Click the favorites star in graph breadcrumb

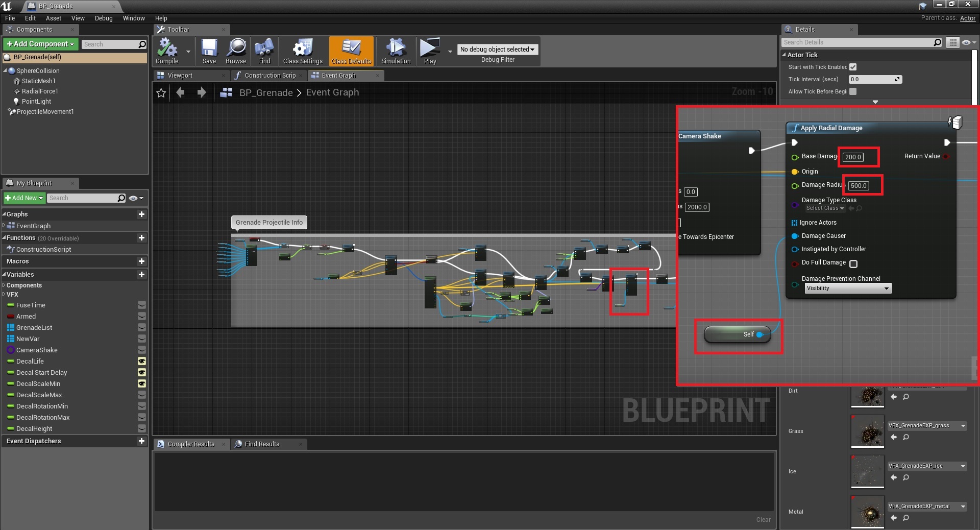click(161, 93)
